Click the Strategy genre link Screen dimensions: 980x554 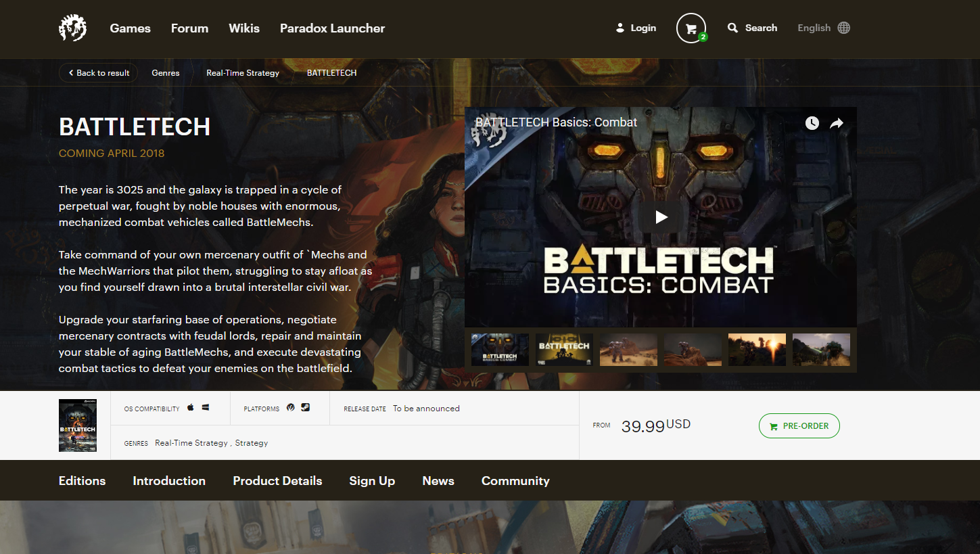coord(252,443)
